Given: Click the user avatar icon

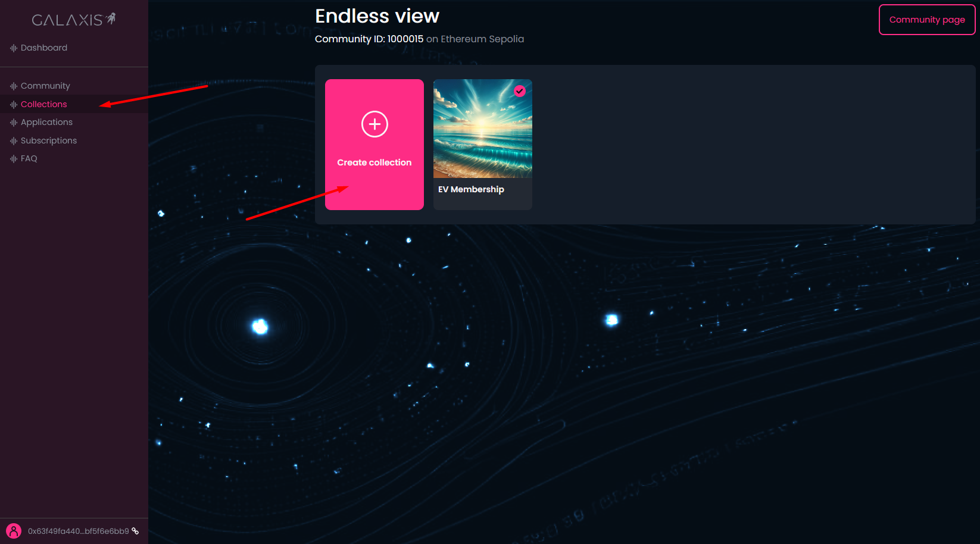Looking at the screenshot, I should tap(14, 531).
